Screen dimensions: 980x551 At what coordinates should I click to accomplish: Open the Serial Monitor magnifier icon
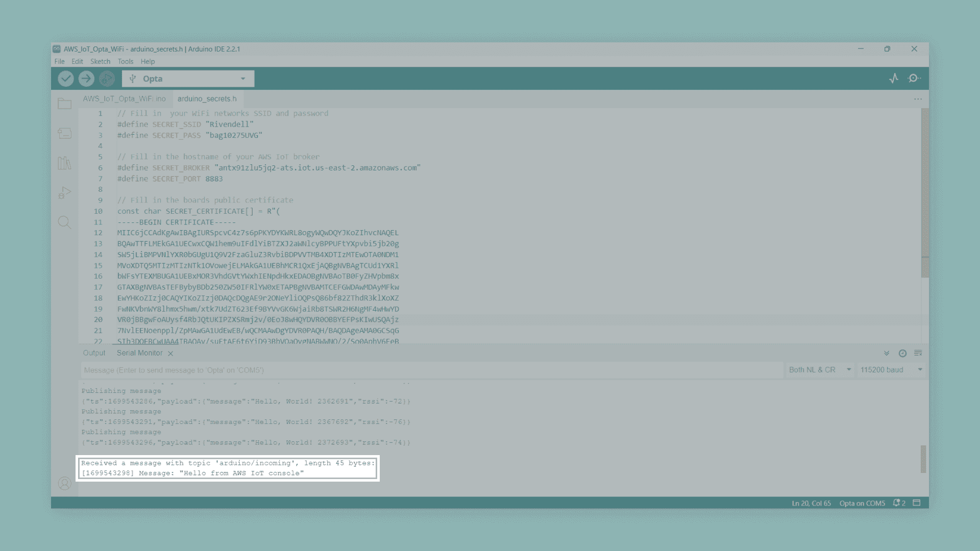(914, 78)
